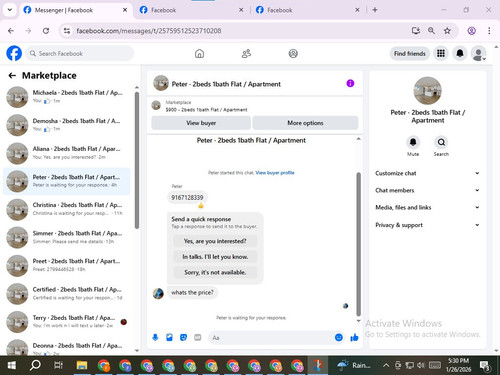The image size is (500, 375).
Task: Open the Notifications bell in header
Action: (460, 53)
